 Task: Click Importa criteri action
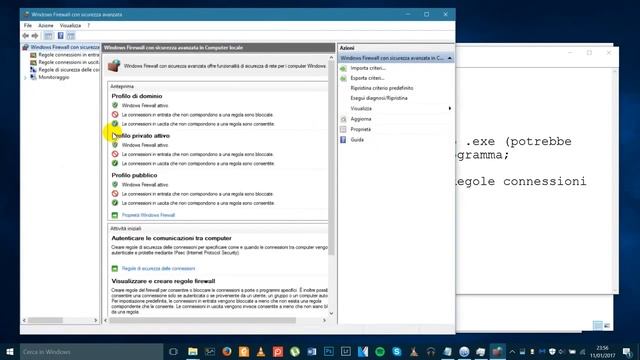coord(368,68)
